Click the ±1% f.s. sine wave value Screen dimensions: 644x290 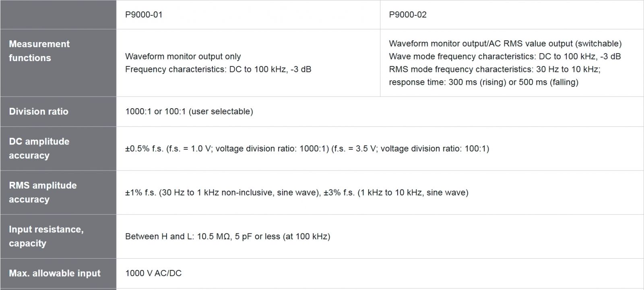pyautogui.click(x=297, y=192)
